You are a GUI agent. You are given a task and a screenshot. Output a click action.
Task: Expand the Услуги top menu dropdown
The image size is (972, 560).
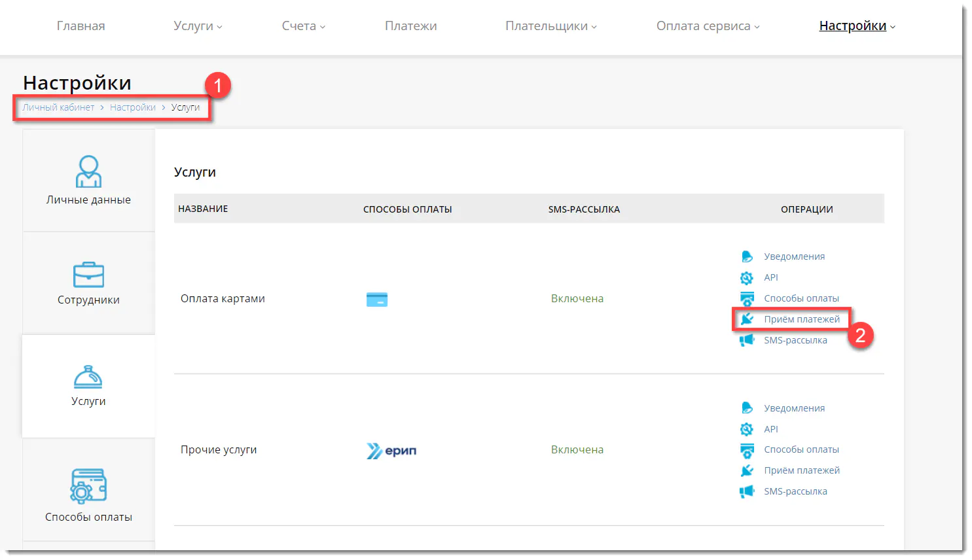[x=198, y=26]
